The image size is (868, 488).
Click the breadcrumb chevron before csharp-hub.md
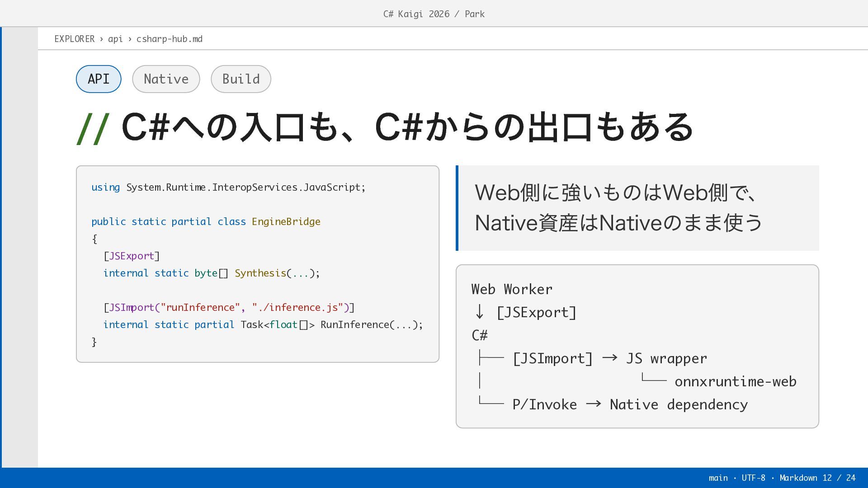point(130,39)
